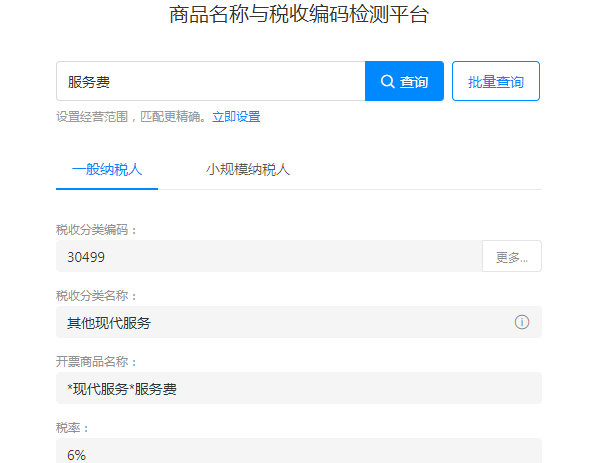
Task: Expand 更多... tax code options
Action: [512, 256]
